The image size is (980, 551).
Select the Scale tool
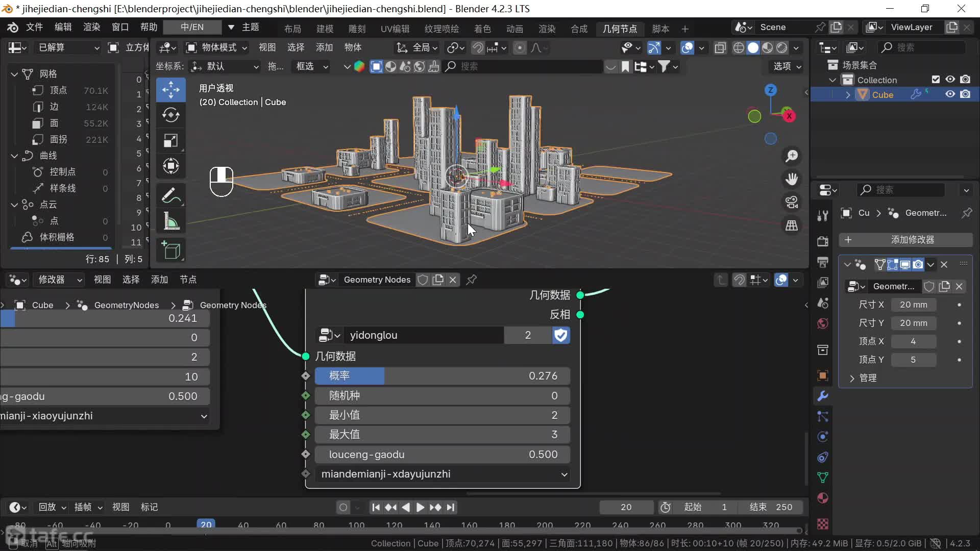point(170,141)
